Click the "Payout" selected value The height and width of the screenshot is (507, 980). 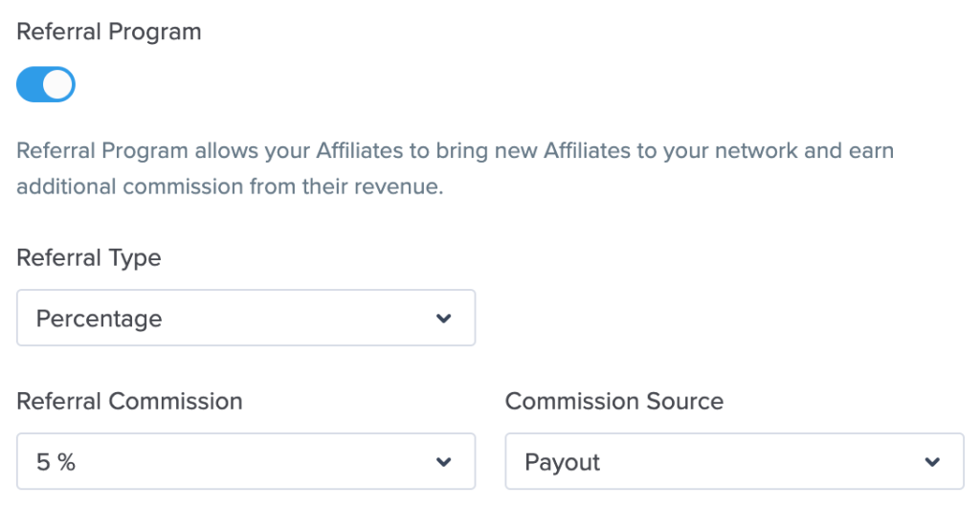click(563, 463)
